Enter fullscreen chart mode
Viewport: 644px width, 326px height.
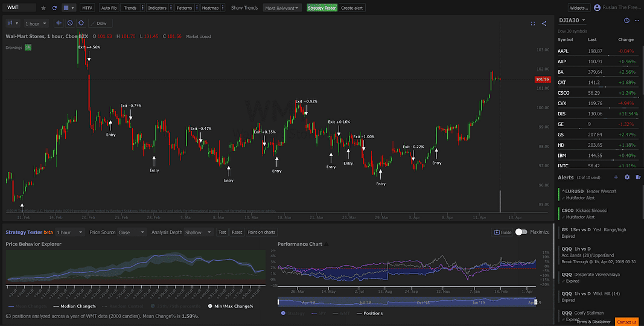[x=532, y=24]
